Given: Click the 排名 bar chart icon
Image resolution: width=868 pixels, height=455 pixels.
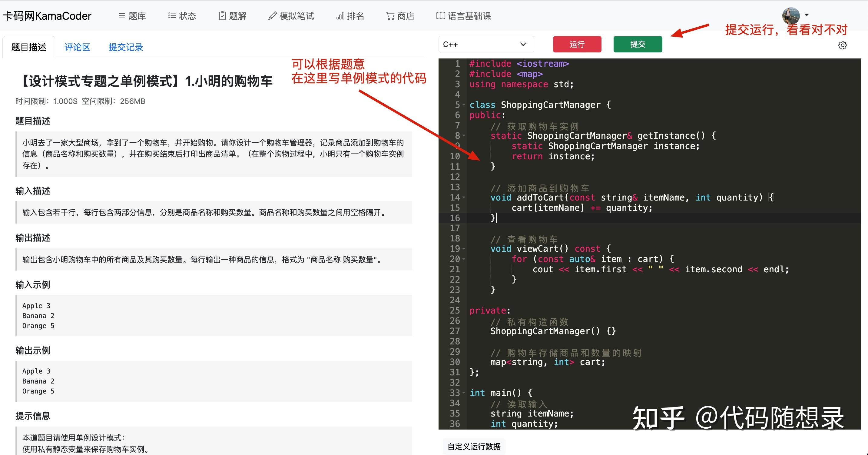Looking at the screenshot, I should tap(340, 16).
